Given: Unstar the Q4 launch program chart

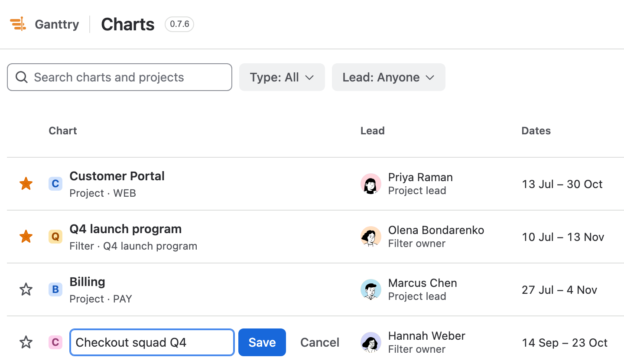Looking at the screenshot, I should [26, 237].
